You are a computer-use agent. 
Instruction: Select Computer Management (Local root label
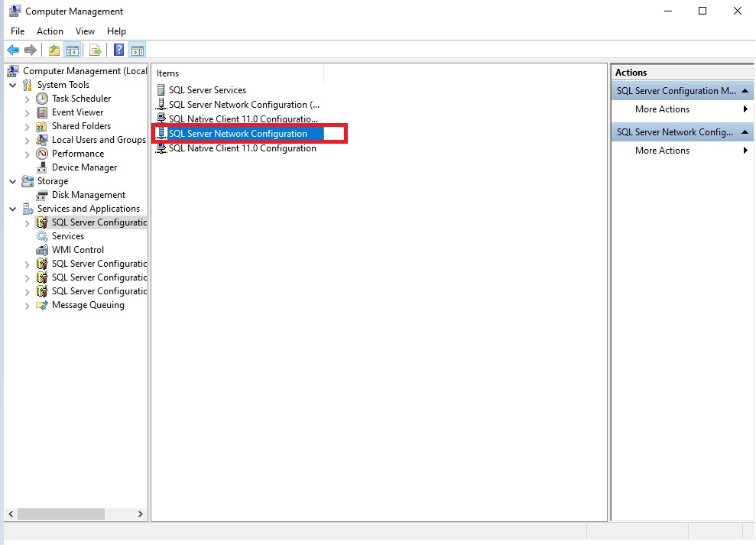click(x=85, y=71)
